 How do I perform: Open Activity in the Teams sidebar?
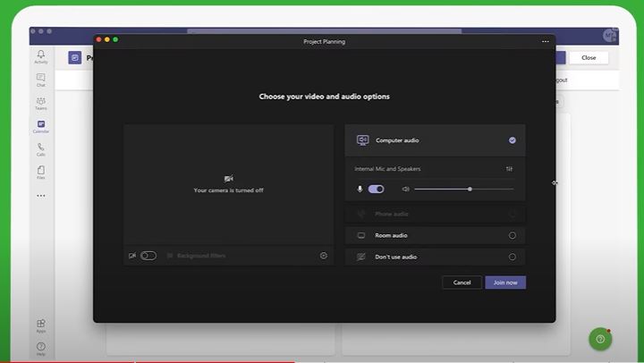pos(41,56)
